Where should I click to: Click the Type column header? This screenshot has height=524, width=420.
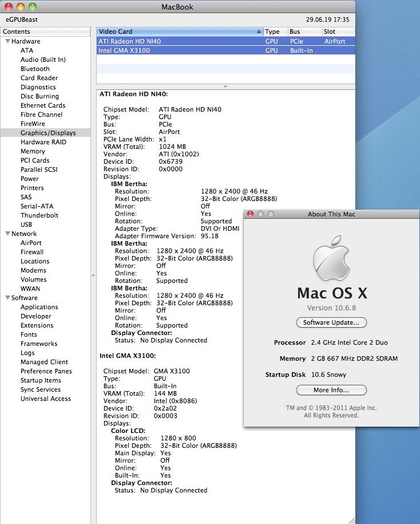click(275, 31)
